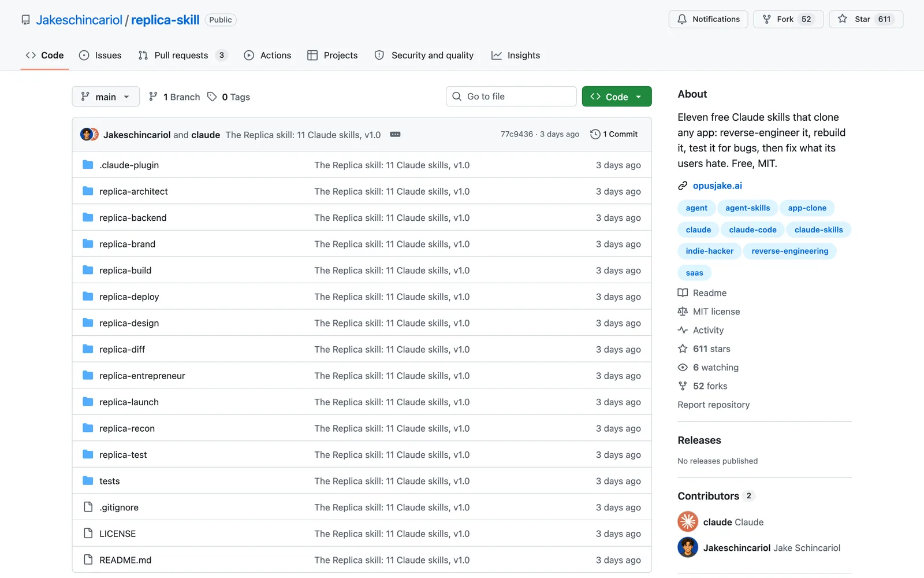Click the claude contributor avatar

pyautogui.click(x=688, y=522)
